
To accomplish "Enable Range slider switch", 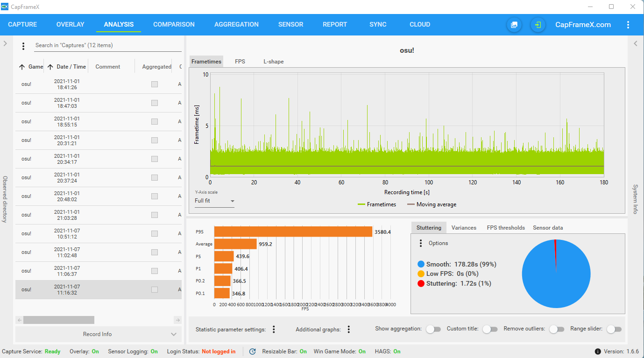I will click(614, 330).
